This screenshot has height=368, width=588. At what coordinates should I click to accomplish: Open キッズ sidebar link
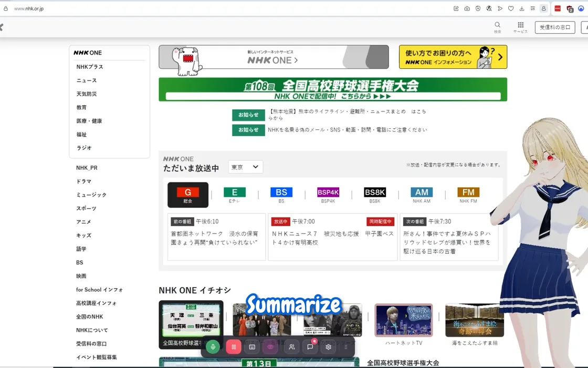(x=83, y=236)
